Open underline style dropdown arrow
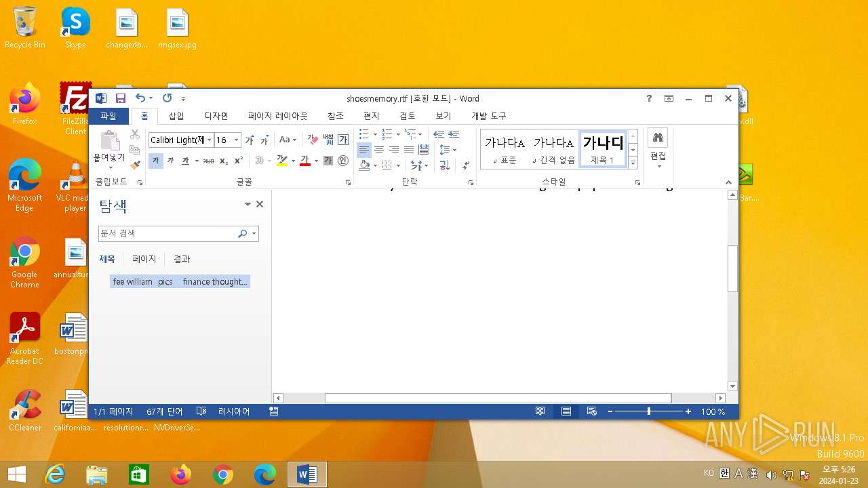The height and width of the screenshot is (488, 868). click(197, 161)
